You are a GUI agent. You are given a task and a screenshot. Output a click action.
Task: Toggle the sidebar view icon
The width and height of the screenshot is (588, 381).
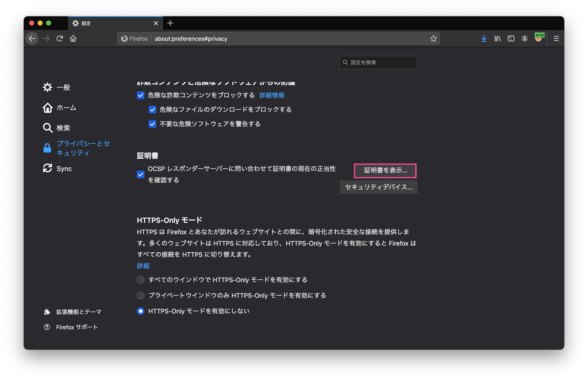pyautogui.click(x=511, y=39)
